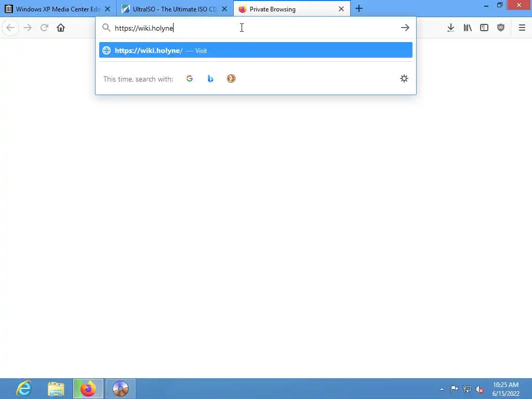Search this time with Google
532x399 pixels.
tap(190, 79)
